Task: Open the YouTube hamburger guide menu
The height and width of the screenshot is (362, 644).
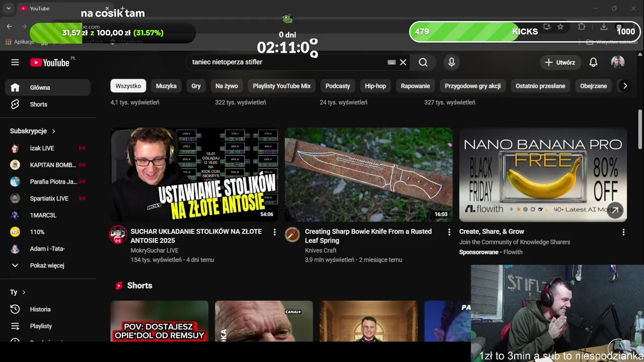Action: (x=15, y=62)
